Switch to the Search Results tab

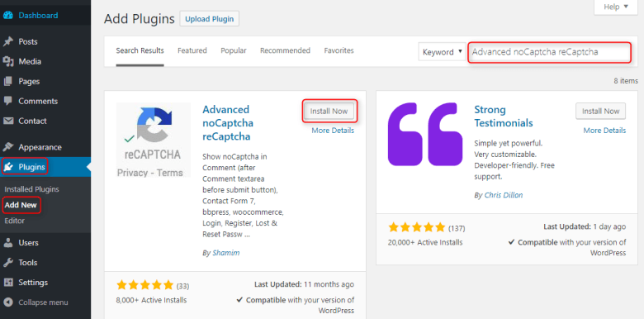click(x=140, y=50)
